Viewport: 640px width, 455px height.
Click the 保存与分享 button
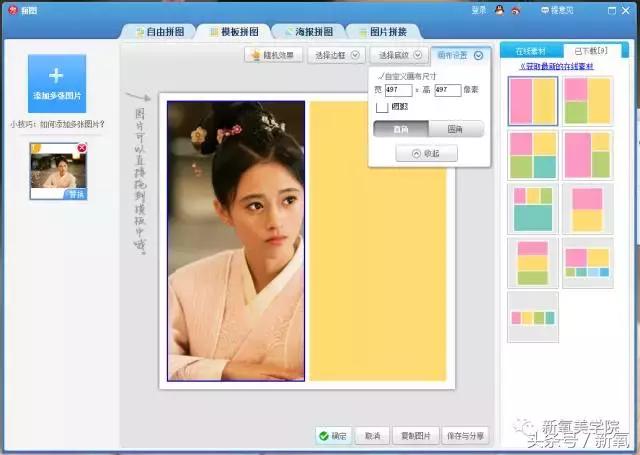(465, 436)
